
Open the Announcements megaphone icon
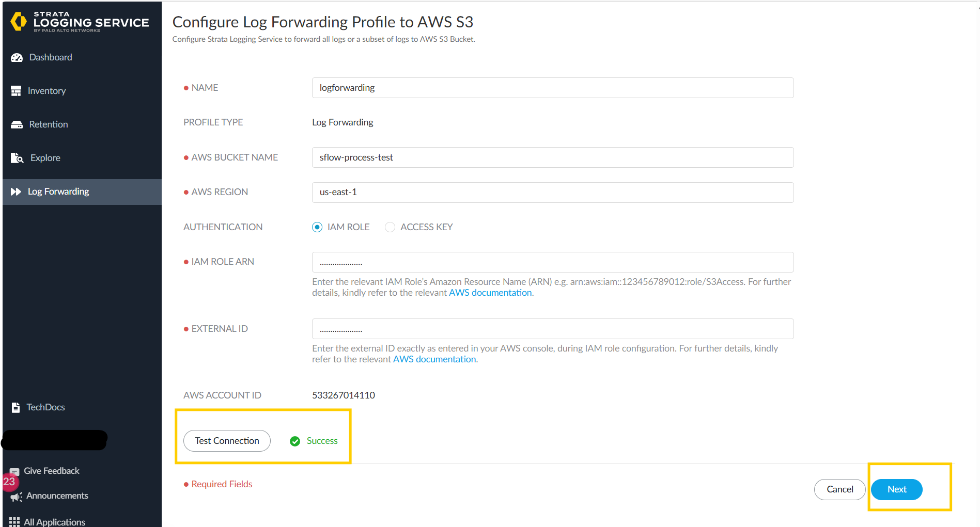16,496
